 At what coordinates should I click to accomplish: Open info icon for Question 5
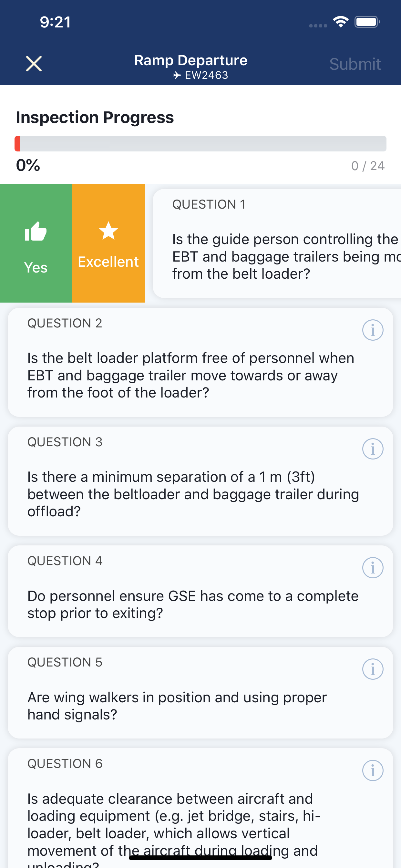pos(373,669)
